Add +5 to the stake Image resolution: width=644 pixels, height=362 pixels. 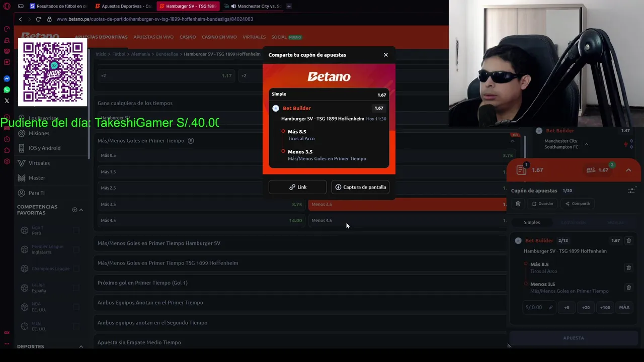tap(567, 307)
